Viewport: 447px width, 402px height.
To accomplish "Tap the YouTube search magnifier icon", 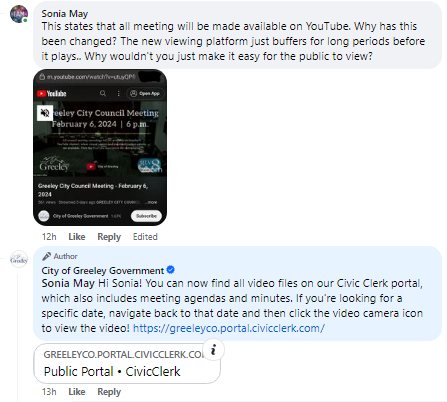I will 103,94.
